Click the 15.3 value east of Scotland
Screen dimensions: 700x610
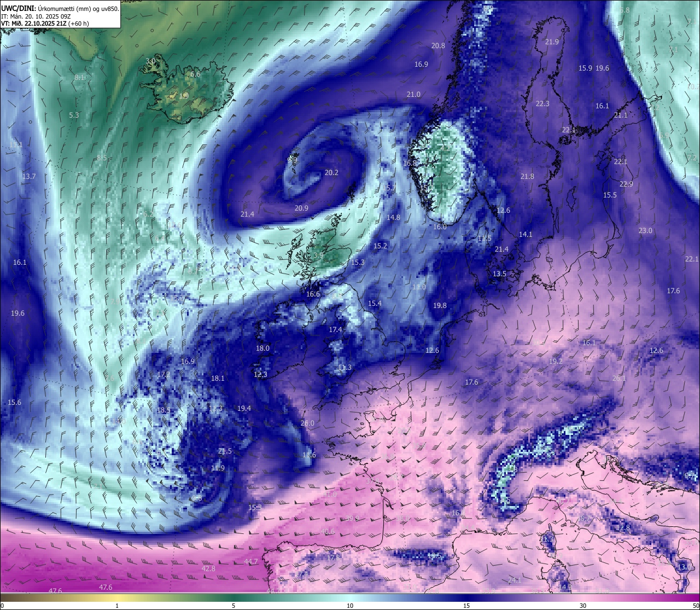click(x=358, y=262)
